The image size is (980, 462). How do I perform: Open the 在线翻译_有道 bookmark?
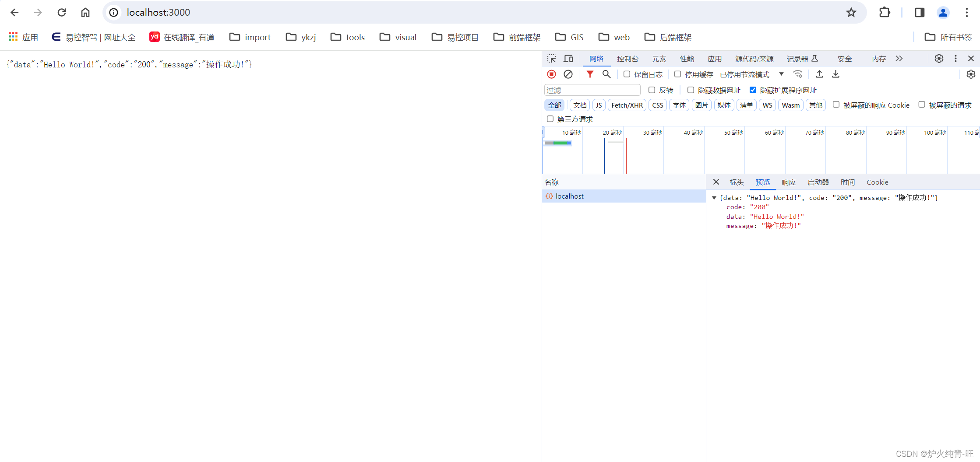tap(182, 37)
